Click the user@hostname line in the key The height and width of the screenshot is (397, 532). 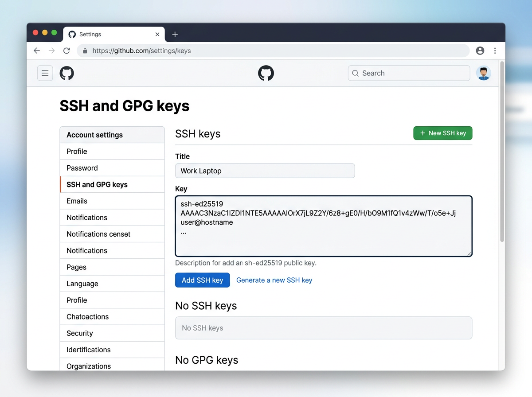coord(207,222)
